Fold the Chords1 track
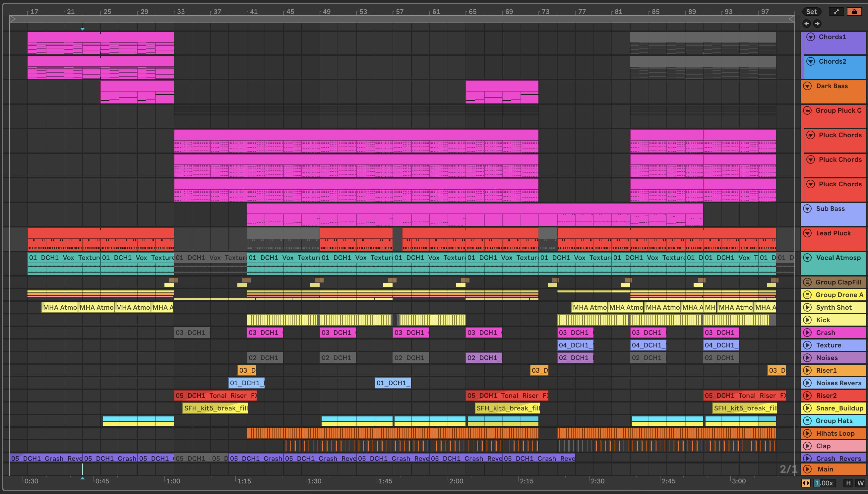Screen dimensions: 868x494 [x=811, y=37]
